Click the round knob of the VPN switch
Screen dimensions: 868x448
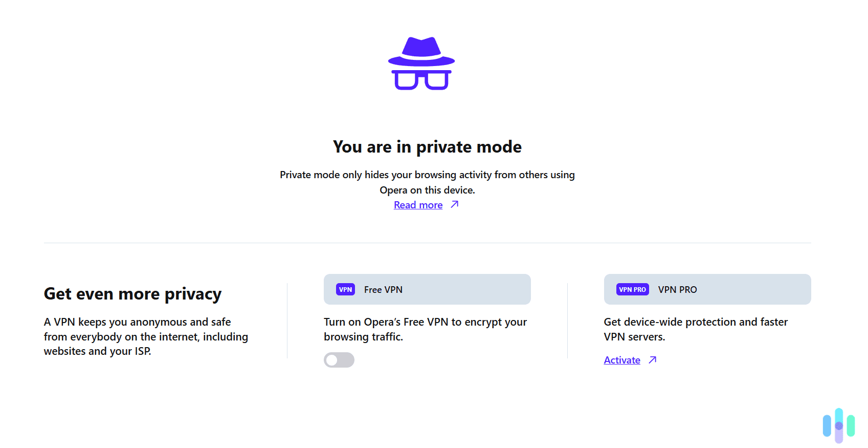[332, 360]
